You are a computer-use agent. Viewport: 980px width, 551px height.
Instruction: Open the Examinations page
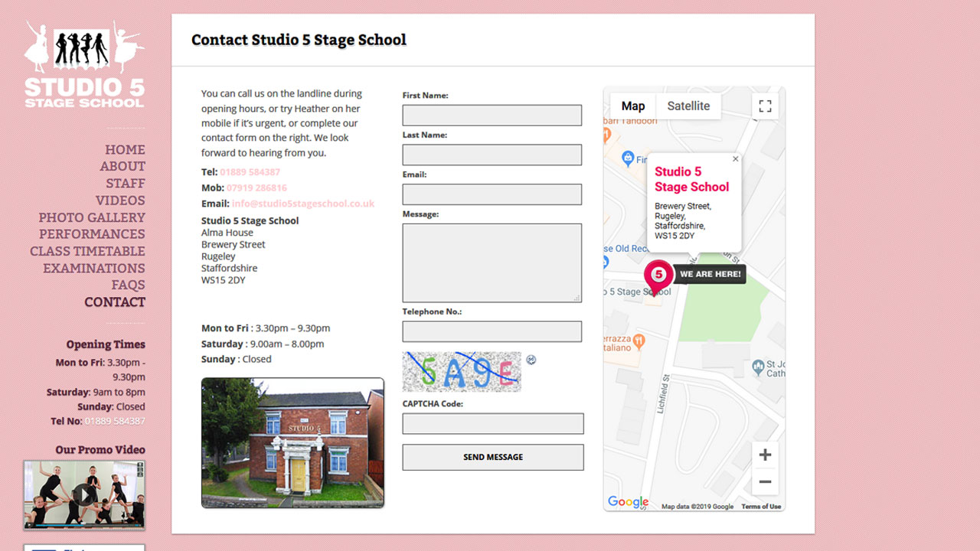click(94, 268)
